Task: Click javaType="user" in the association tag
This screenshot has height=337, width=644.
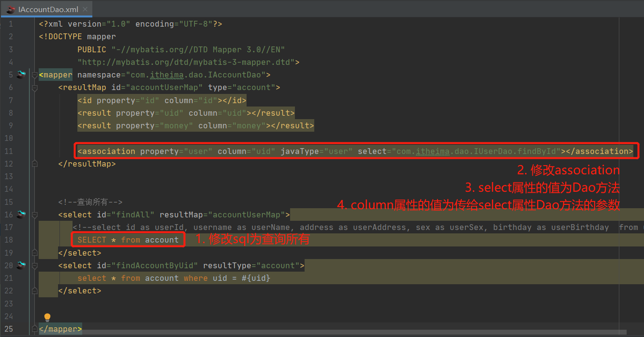Action: (x=317, y=151)
